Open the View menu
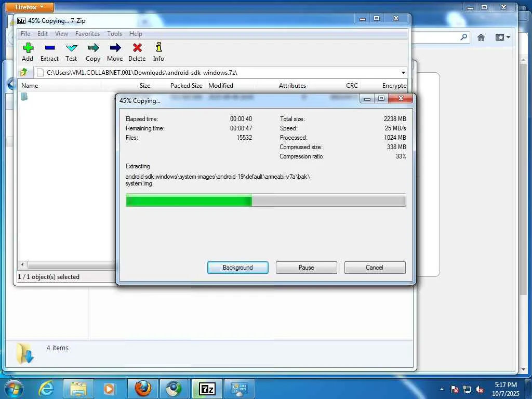Image resolution: width=532 pixels, height=399 pixels. [61, 34]
